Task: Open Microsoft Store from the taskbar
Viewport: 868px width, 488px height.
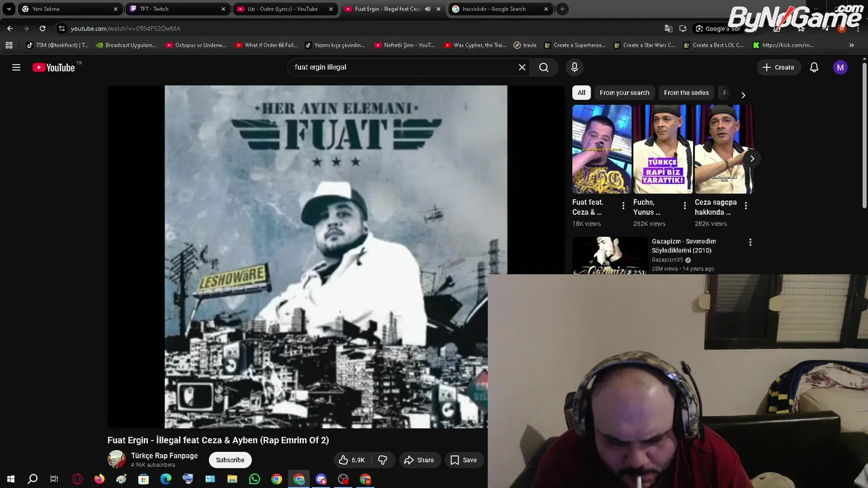Action: point(143,479)
